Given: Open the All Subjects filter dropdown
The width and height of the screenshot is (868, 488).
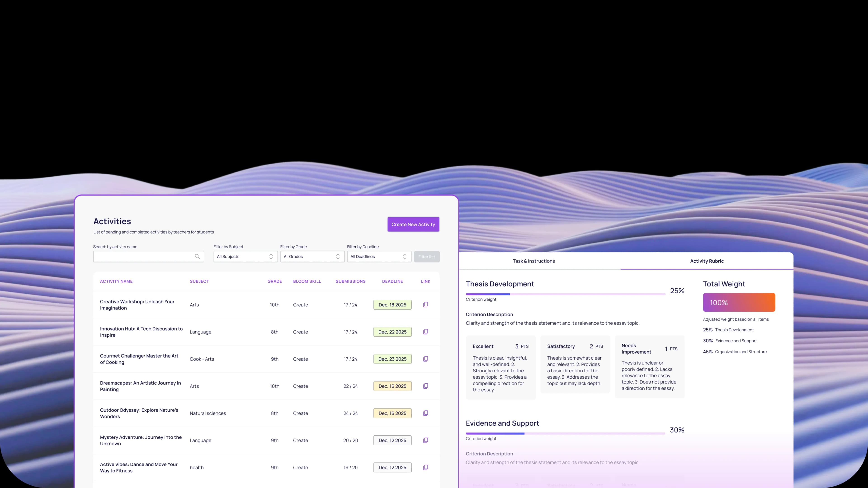Looking at the screenshot, I should (x=245, y=257).
